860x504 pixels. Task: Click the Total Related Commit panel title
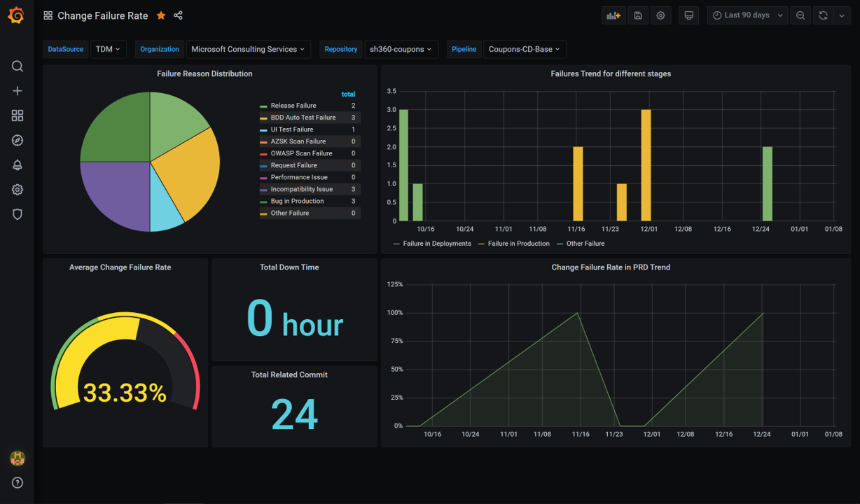[x=289, y=374]
